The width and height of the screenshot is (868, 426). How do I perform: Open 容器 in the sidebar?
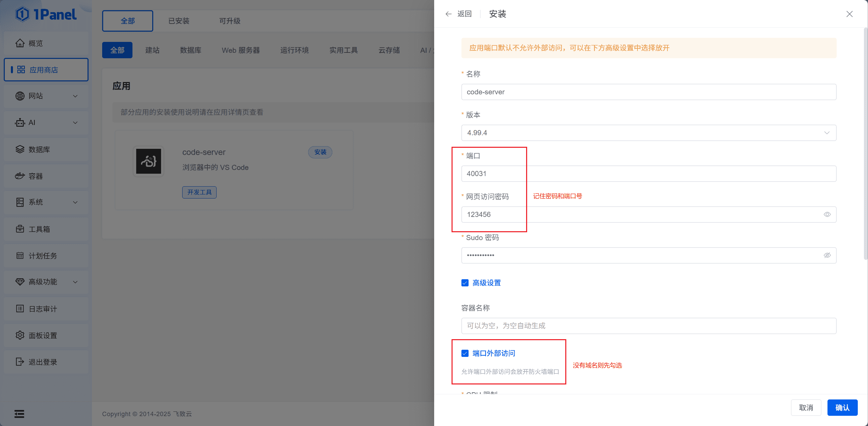click(46, 176)
